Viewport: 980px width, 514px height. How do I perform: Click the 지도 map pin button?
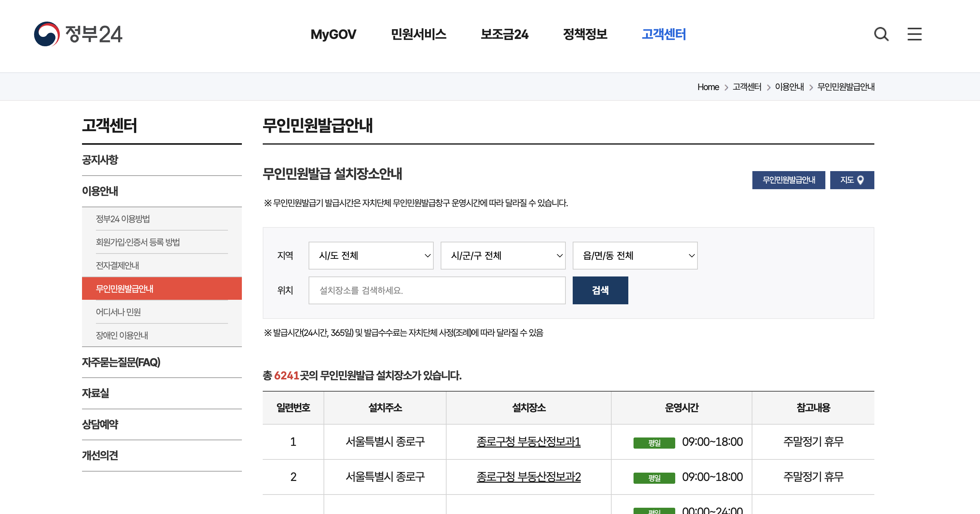[x=852, y=180]
